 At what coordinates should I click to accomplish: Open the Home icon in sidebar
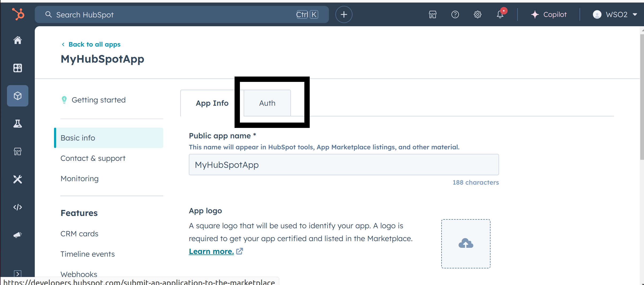(18, 40)
